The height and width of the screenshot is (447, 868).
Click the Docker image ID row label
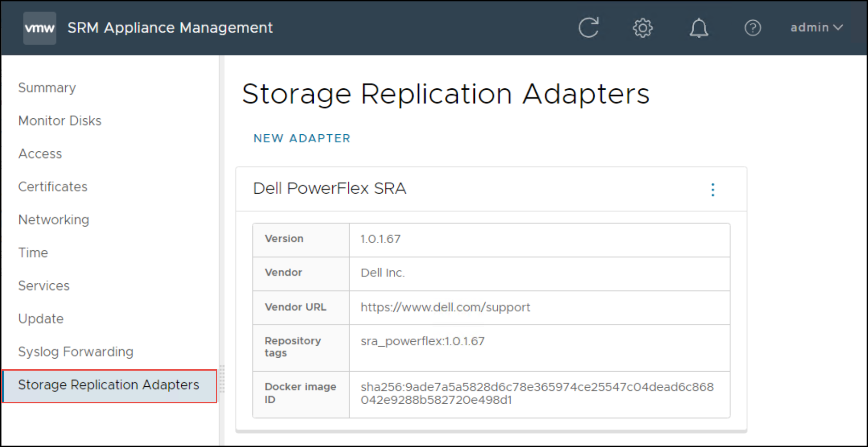[x=300, y=393]
